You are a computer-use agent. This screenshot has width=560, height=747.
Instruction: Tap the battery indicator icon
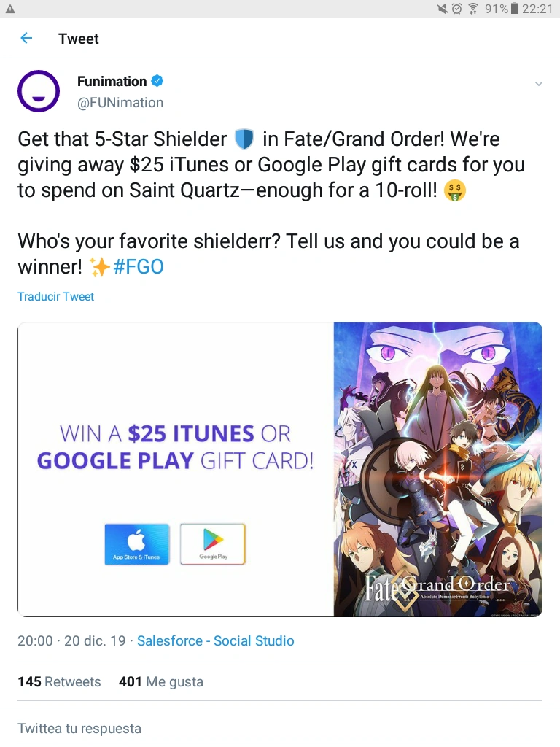pos(514,9)
